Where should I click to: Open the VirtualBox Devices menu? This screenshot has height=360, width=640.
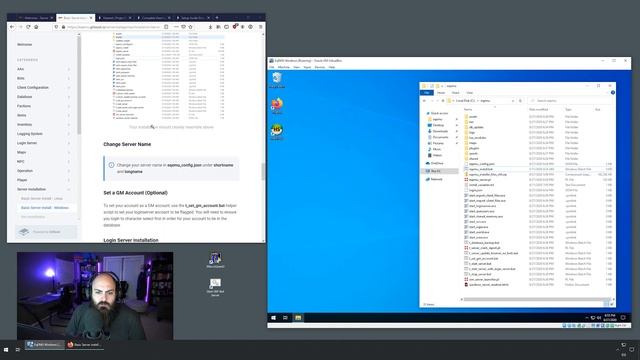point(320,67)
